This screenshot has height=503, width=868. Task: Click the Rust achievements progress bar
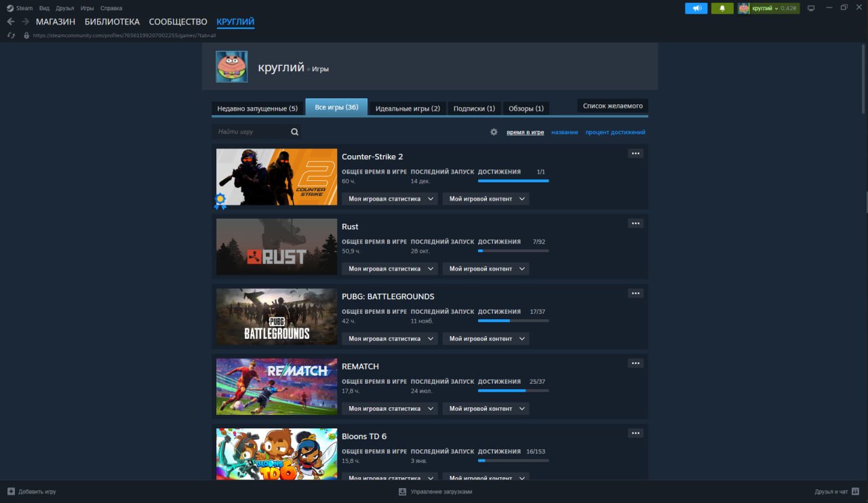(x=513, y=251)
